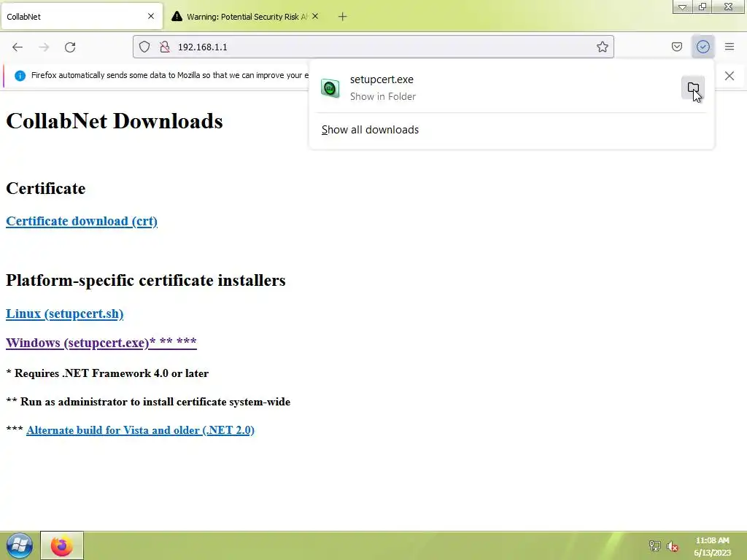Switch to the CollabNet tab
This screenshot has width=747, height=560.
[81, 17]
